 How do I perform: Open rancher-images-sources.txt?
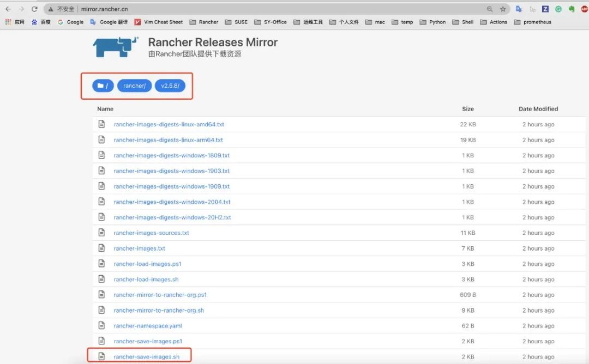click(x=151, y=233)
